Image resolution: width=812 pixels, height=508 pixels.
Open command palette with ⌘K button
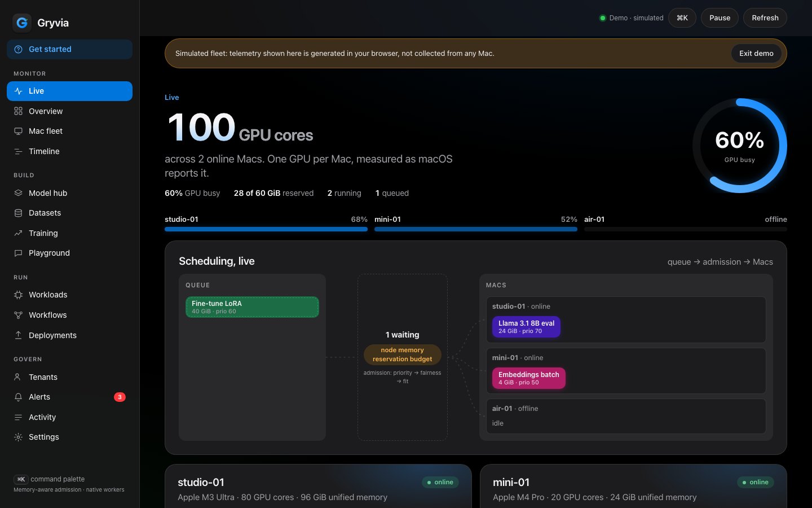point(682,18)
